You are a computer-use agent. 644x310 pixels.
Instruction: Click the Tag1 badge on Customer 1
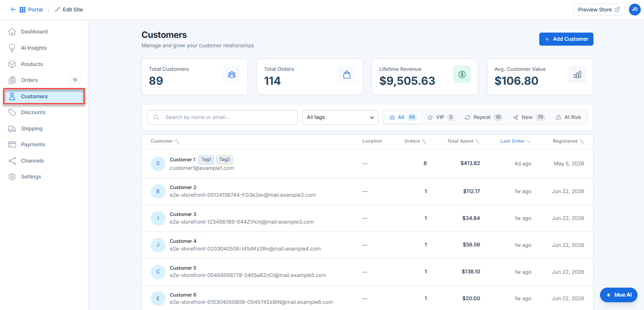206,160
